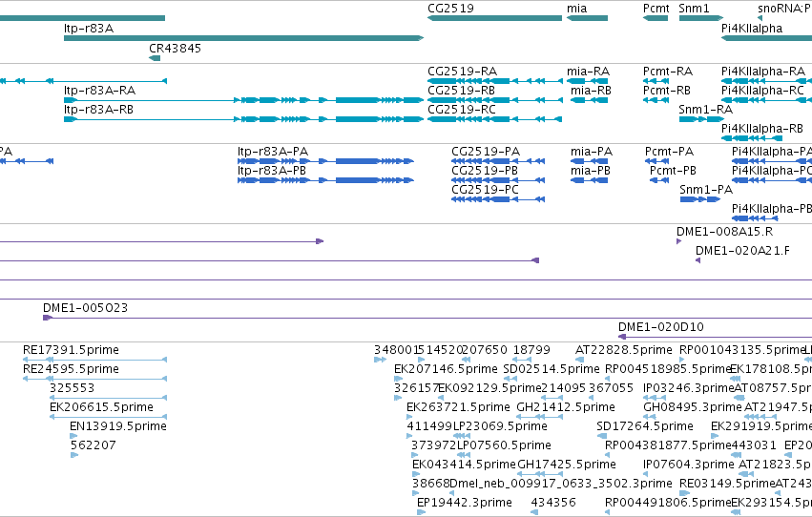The height and width of the screenshot is (517, 812).
Task: Click the mia-PA CDS label
Action: (592, 151)
